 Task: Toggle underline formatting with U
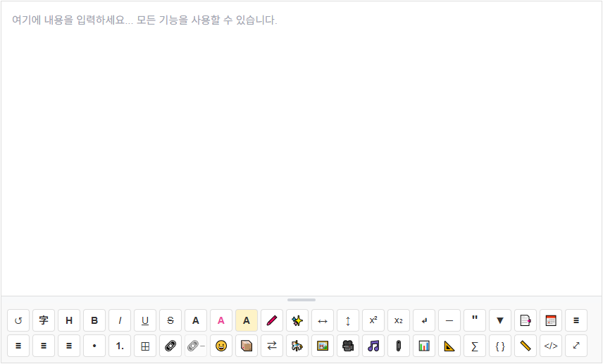pos(145,320)
